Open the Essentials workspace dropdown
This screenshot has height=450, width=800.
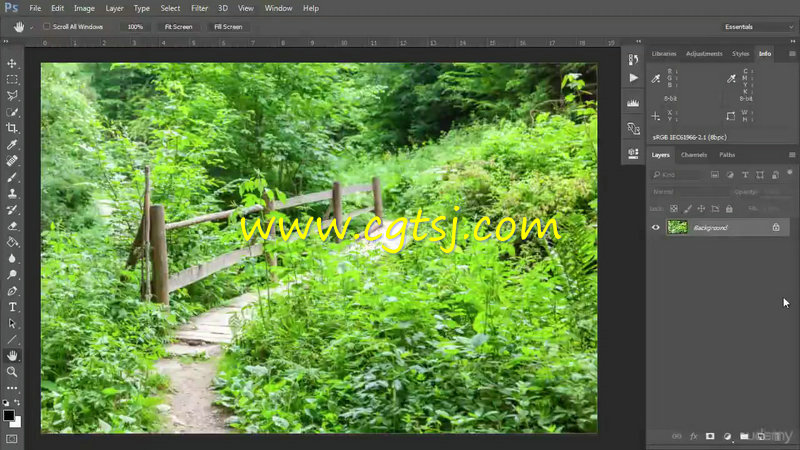coord(758,27)
